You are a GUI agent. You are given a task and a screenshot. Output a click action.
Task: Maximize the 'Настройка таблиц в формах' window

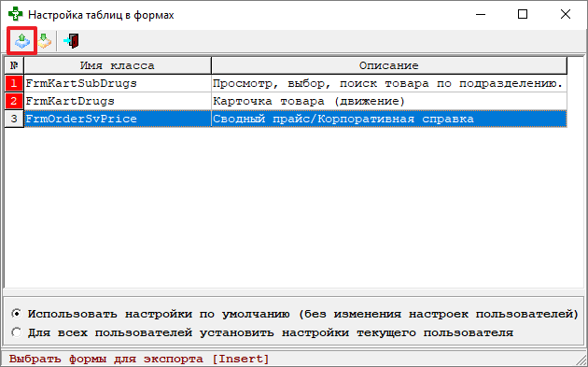(x=523, y=15)
